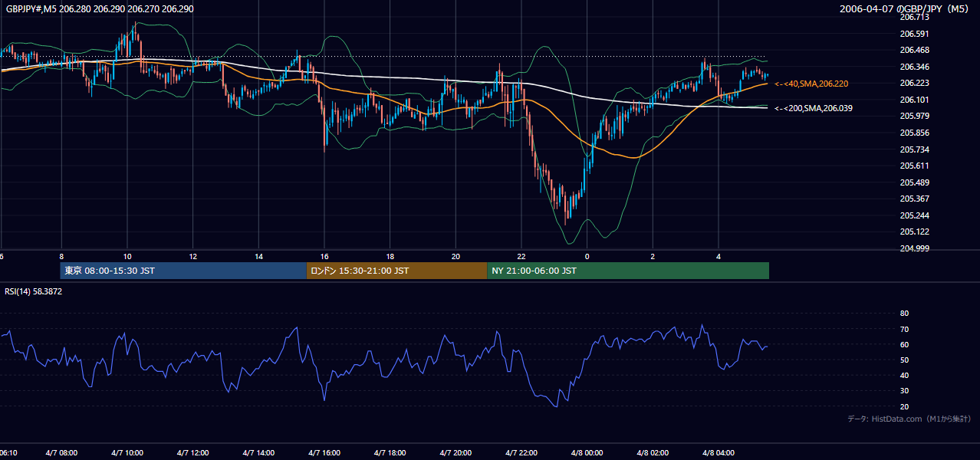Viewport: 980px width, 460px height.
Task: Click the 200,SMA,206.039 white label
Action: 814,109
